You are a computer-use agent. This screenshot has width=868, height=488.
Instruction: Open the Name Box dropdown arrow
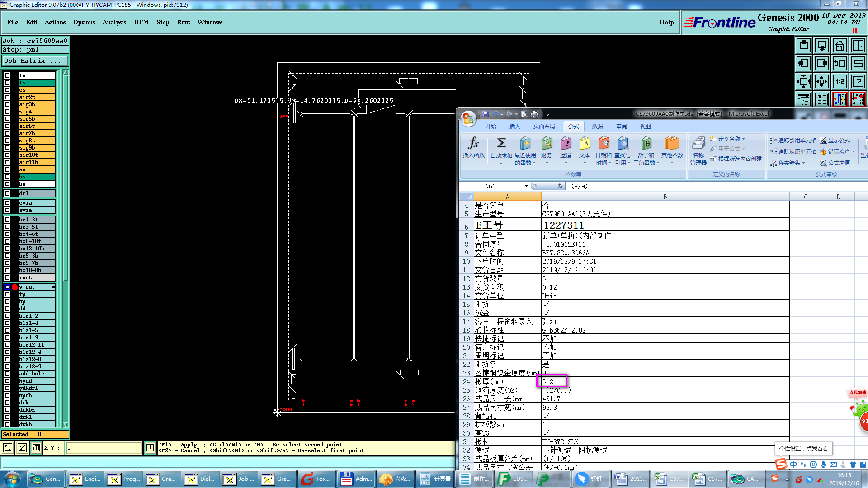(526, 186)
